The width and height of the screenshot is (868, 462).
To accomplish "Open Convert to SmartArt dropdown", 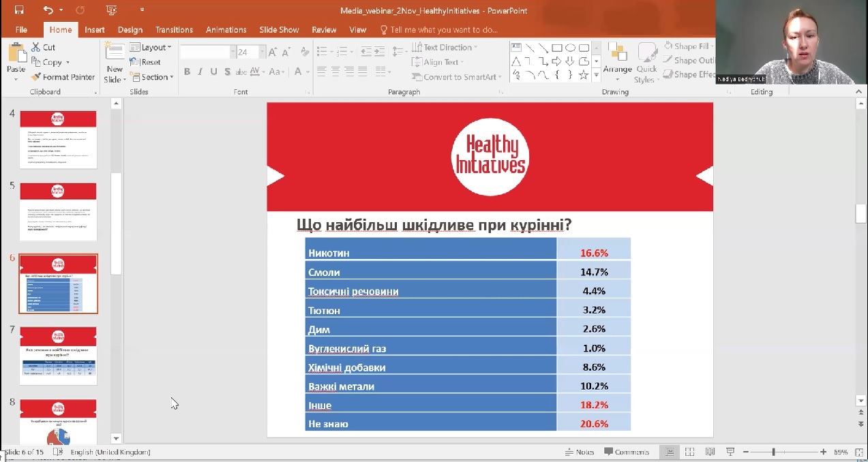I will [457, 77].
